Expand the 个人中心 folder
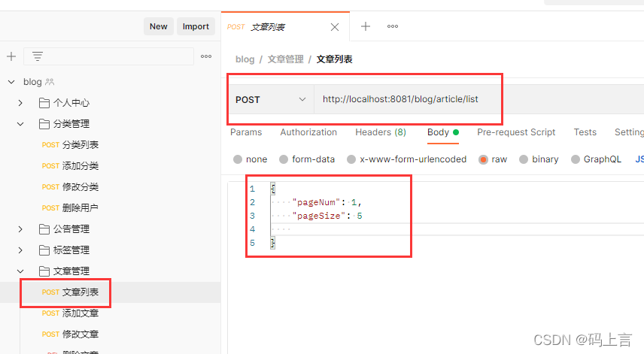644x354 pixels. 20,103
